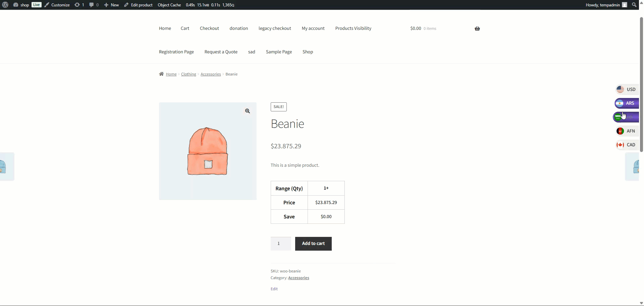Viewport: 644px width, 306px height.
Task: Go to the Checkout page
Action: (209, 28)
